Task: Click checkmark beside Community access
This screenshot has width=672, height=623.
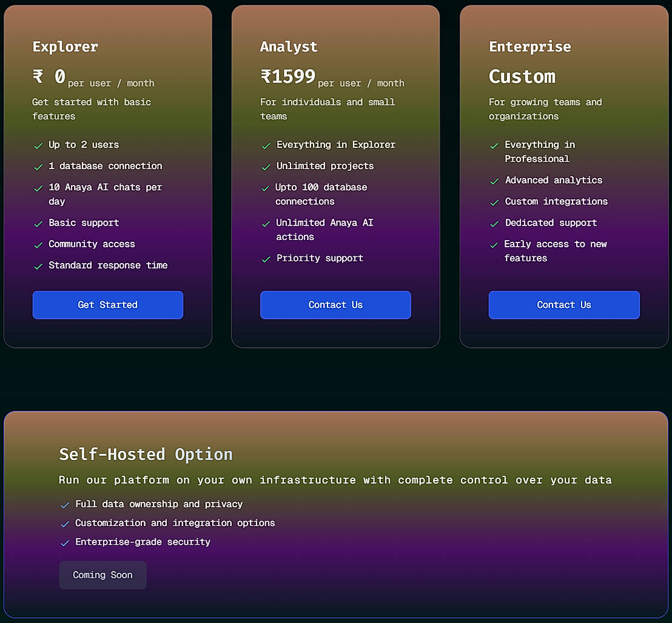Action: 39,245
